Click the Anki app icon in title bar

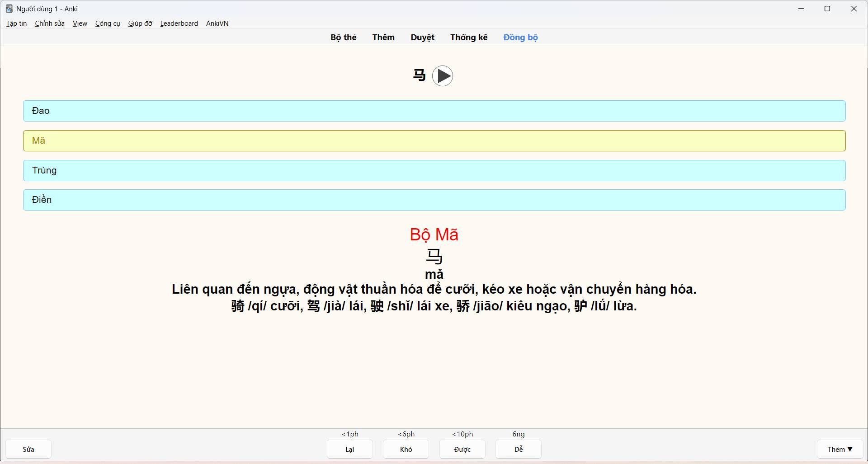coord(9,9)
